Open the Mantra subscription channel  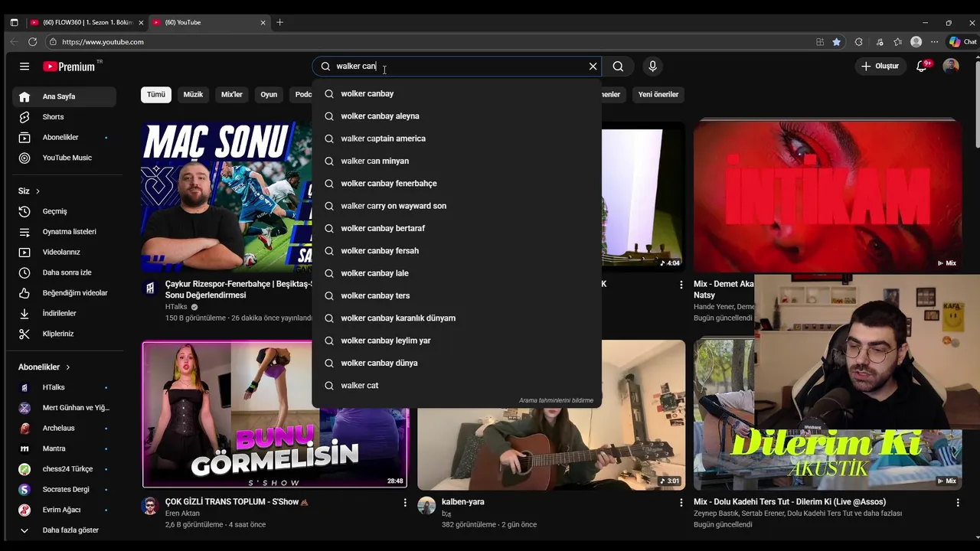click(64, 448)
